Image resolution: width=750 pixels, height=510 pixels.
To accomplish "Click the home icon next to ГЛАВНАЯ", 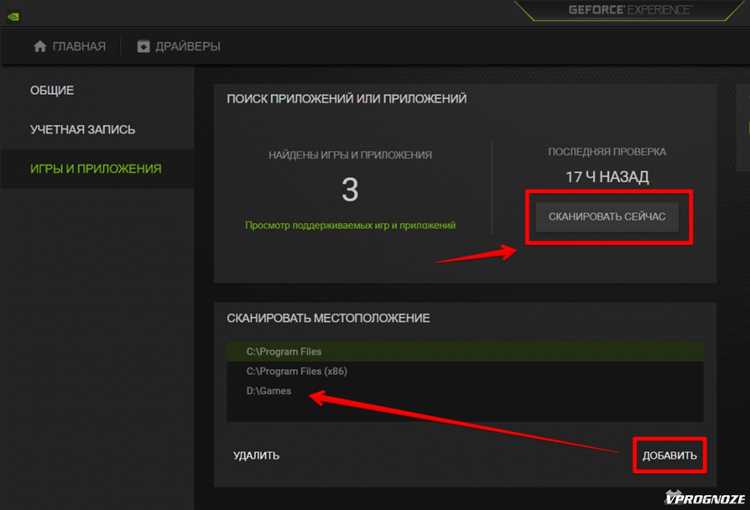I will (40, 46).
